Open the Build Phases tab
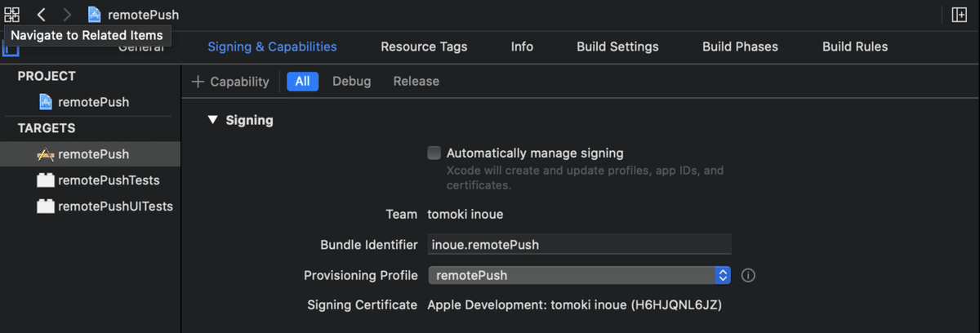Image resolution: width=980 pixels, height=333 pixels. pyautogui.click(x=740, y=47)
